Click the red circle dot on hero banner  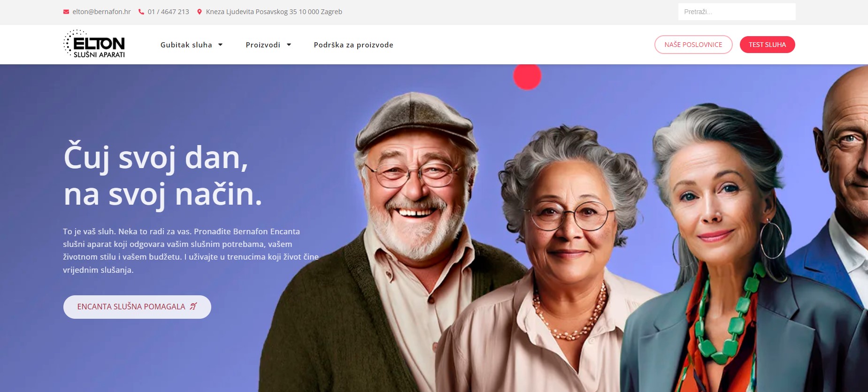pos(527,76)
